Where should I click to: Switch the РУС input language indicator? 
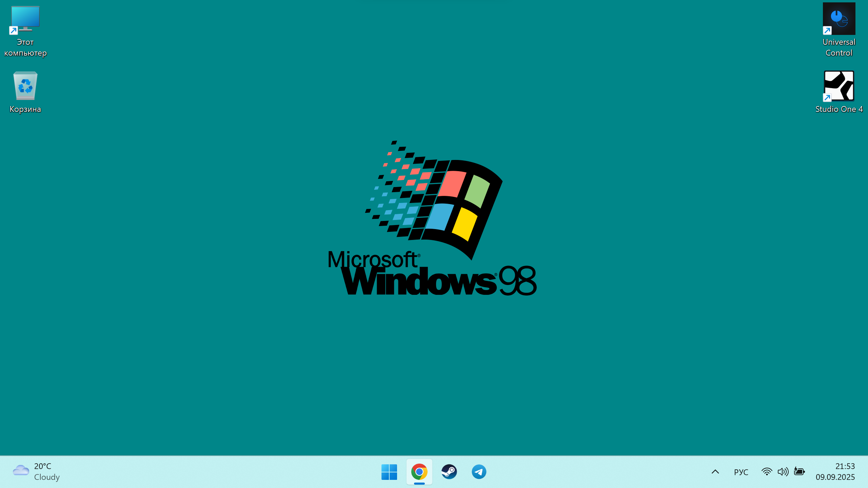pyautogui.click(x=741, y=472)
